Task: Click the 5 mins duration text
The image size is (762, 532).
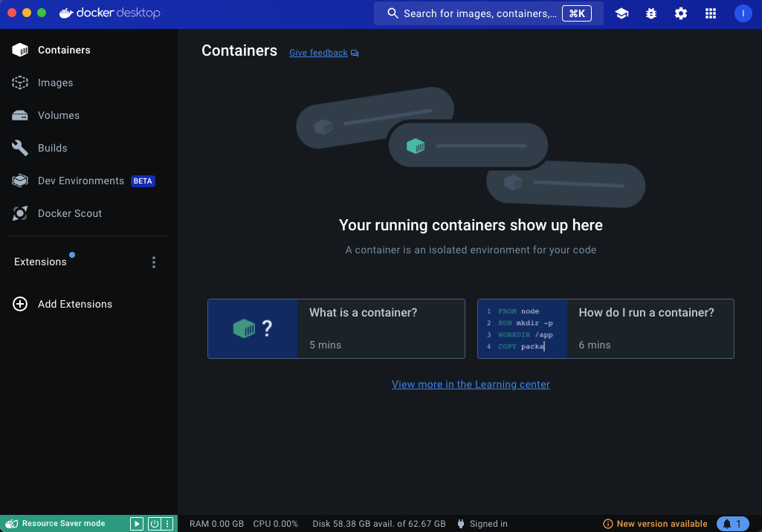Action: (x=325, y=345)
